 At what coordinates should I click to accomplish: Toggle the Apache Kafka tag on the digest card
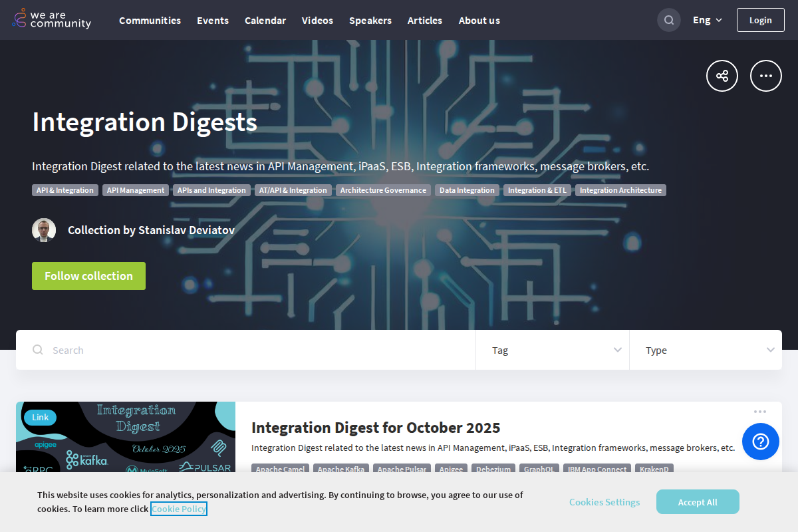tap(341, 469)
